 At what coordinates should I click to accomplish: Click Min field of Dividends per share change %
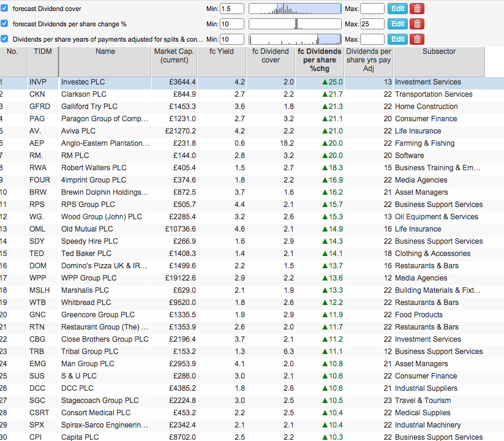[x=231, y=24]
